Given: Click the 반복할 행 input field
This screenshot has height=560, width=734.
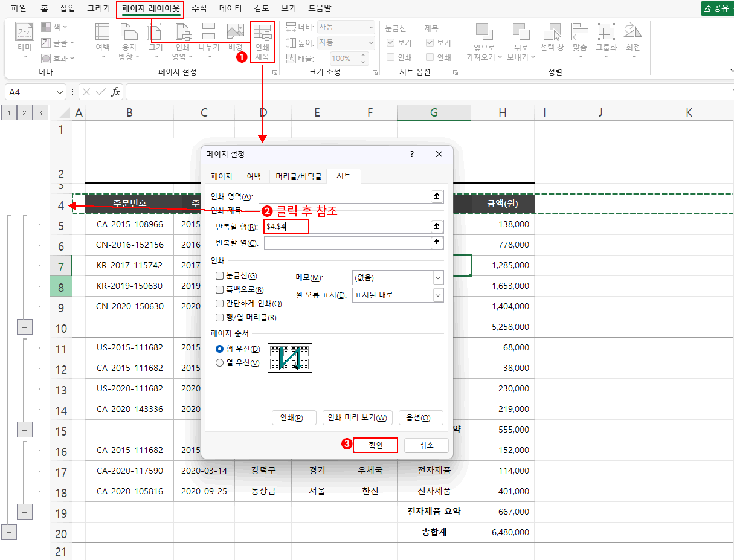Looking at the screenshot, I should click(344, 227).
